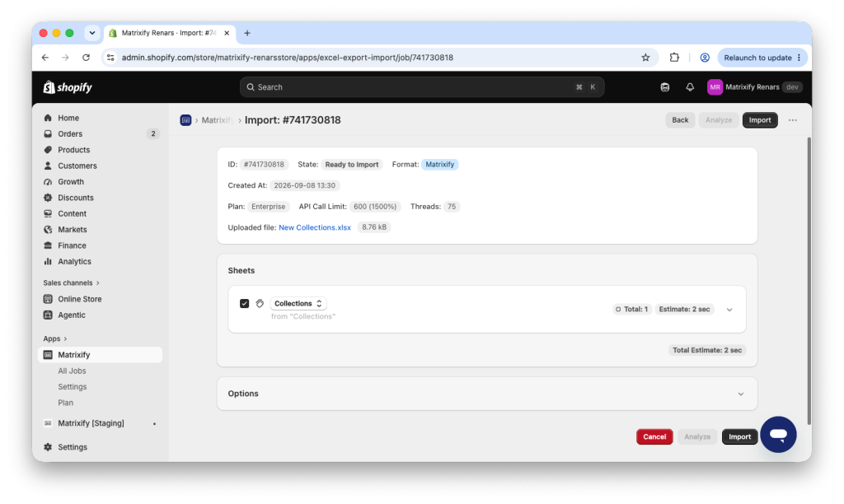
Task: Open the Collections sheet type dropdown
Action: 298,303
